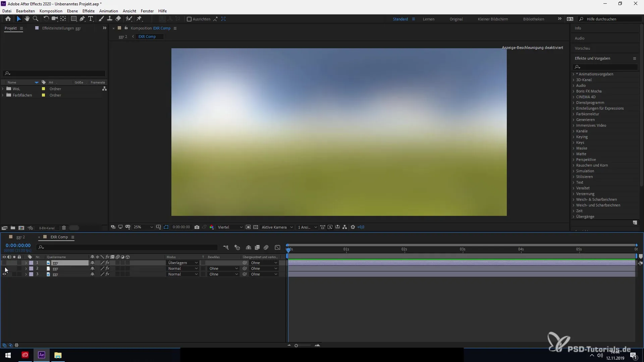Take a snapshot with camera icon
The height and width of the screenshot is (362, 644).
point(197,227)
